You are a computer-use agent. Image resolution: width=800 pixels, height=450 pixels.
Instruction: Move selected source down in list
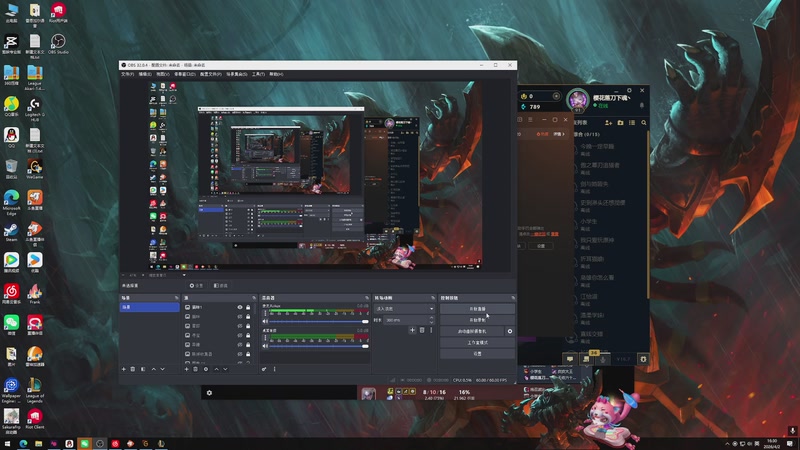225,369
